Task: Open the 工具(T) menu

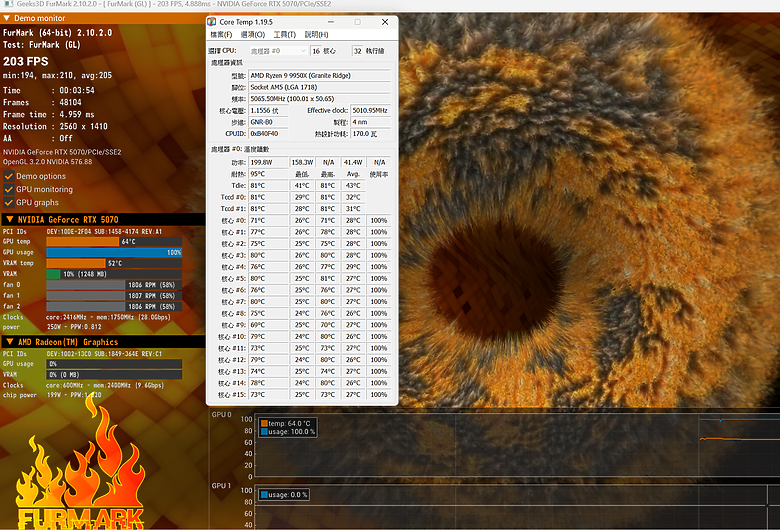Action: coord(284,34)
